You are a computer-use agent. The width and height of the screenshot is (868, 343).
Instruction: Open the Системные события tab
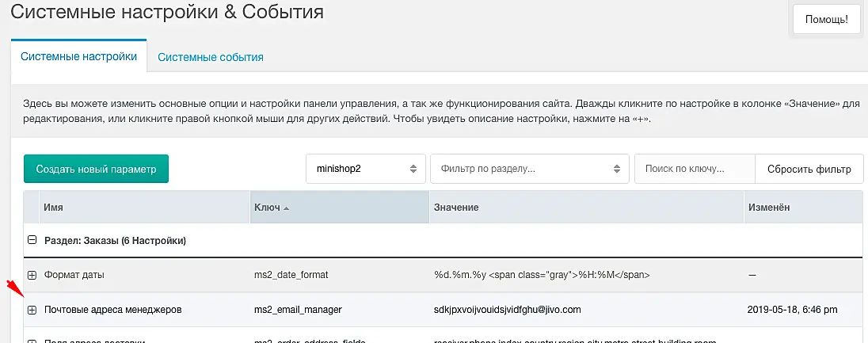(210, 57)
